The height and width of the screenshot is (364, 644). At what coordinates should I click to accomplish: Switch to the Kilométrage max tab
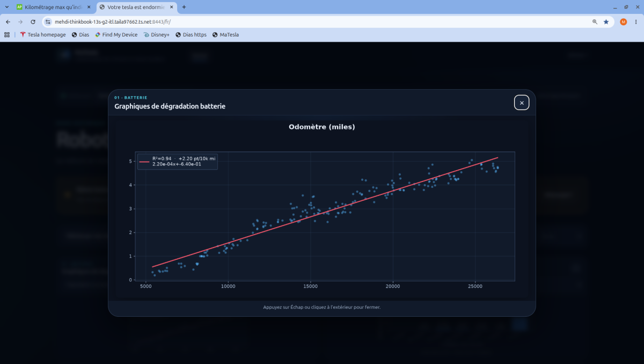coord(53,7)
